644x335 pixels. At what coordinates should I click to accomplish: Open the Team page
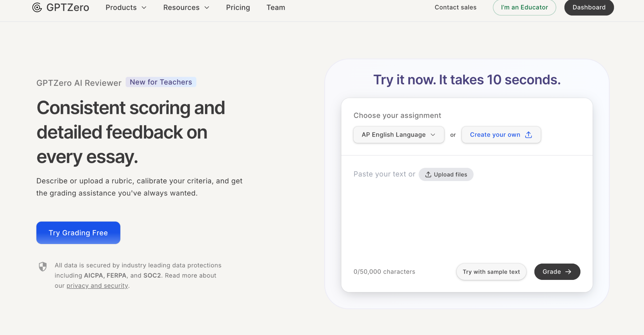[276, 8]
